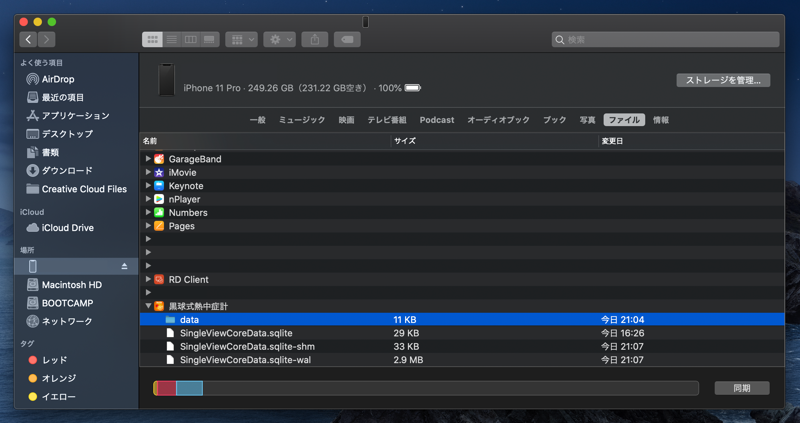Image resolution: width=800 pixels, height=423 pixels.
Task: Open BOOTCAMP volume
Action: (76, 303)
